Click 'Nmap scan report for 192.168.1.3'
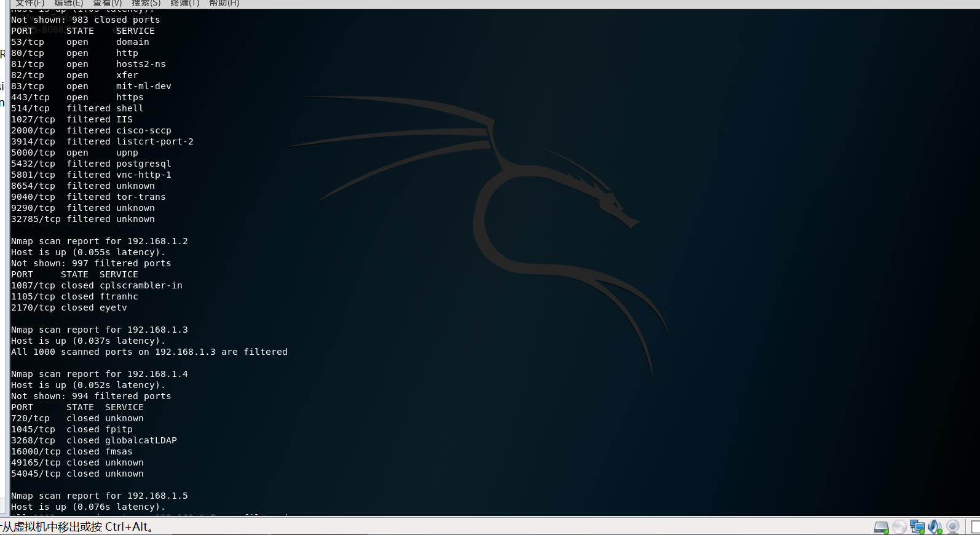Image resolution: width=980 pixels, height=535 pixels. point(99,330)
